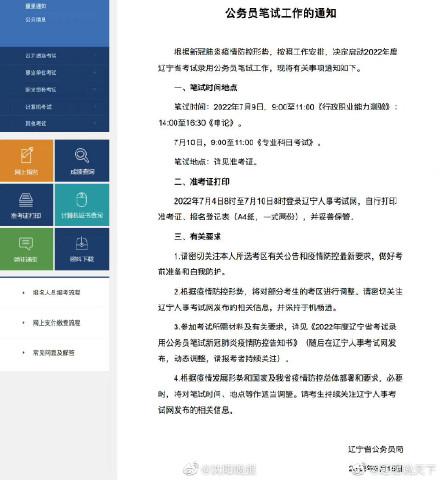Open the 其他考试 menu item
This screenshot has width=440, height=480.
(36, 123)
